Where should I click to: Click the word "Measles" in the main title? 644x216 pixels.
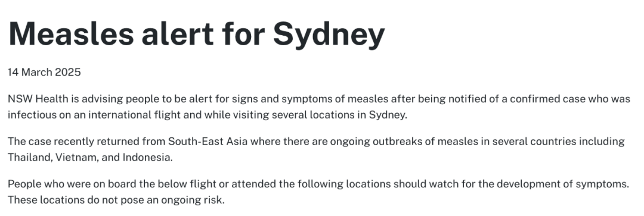71,33
